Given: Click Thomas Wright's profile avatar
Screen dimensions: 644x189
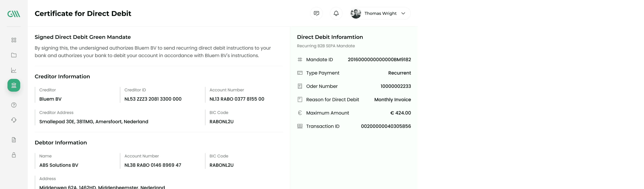Looking at the screenshot, I should click(355, 13).
